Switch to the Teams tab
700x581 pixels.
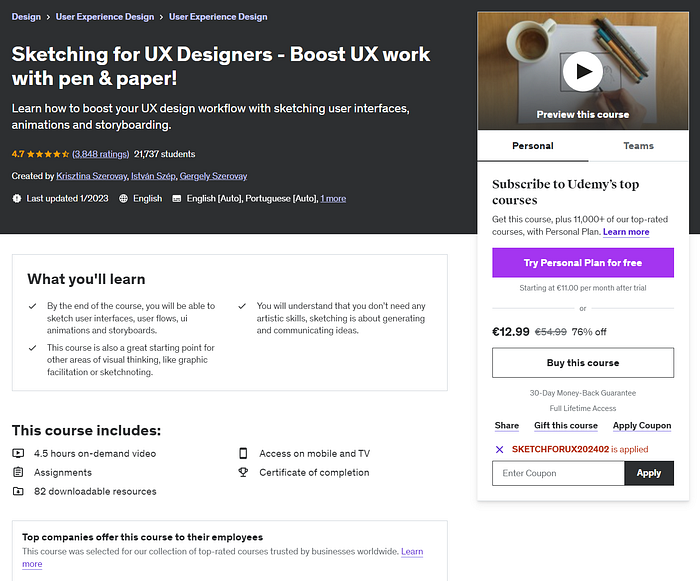[x=638, y=146]
